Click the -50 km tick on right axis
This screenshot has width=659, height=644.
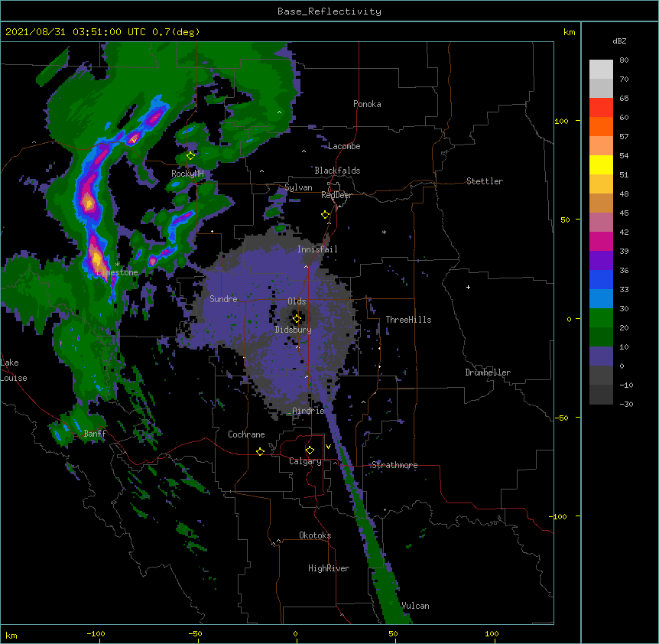click(x=561, y=418)
